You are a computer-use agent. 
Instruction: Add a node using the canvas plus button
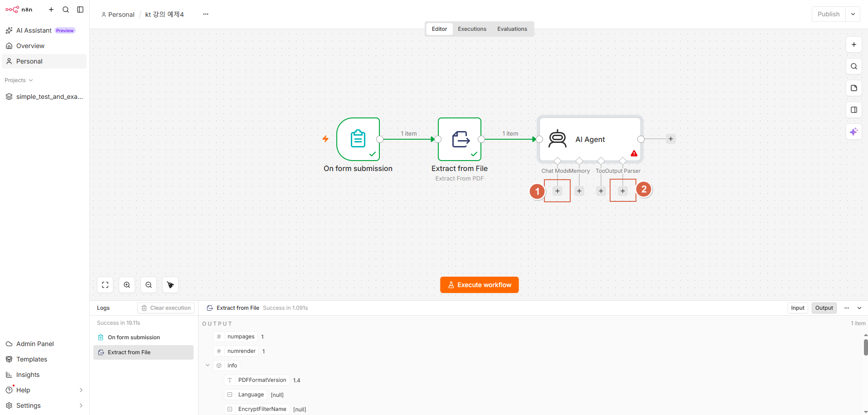(x=854, y=44)
